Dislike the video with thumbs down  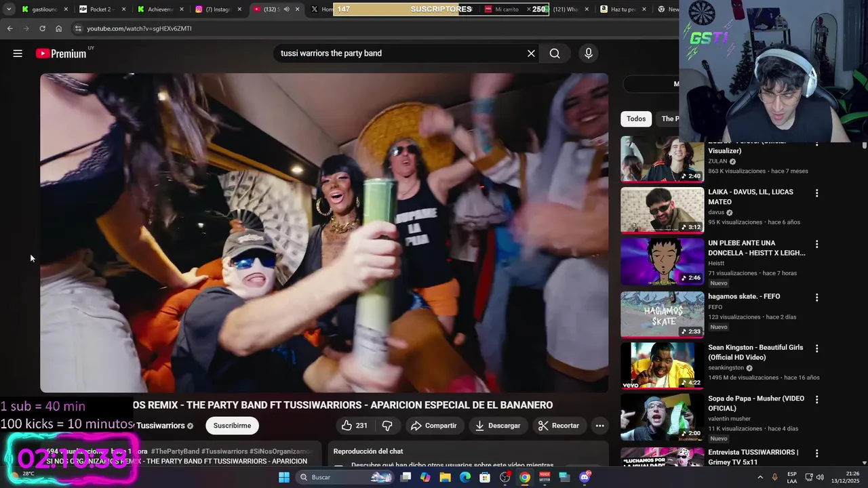(387, 426)
